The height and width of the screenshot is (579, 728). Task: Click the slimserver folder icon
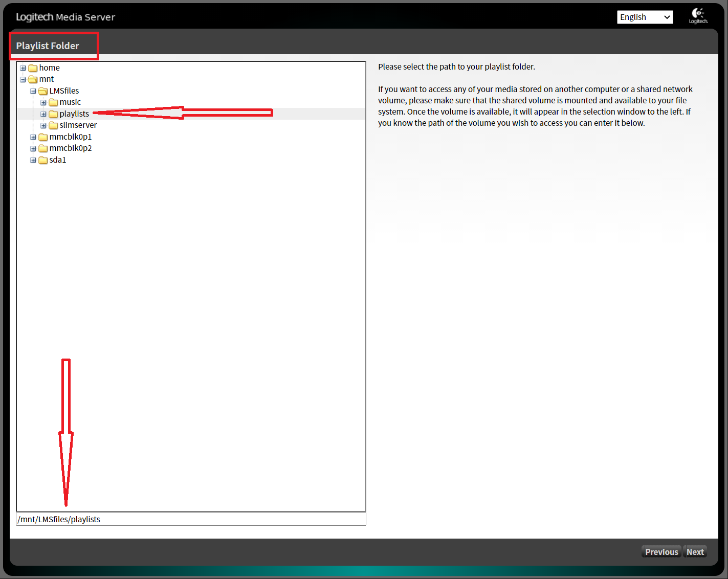pos(53,125)
